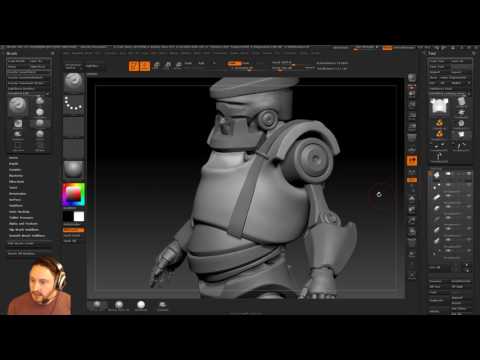Click the Actual size icon on right shelf
This screenshot has width=480, height=360.
click(412, 116)
